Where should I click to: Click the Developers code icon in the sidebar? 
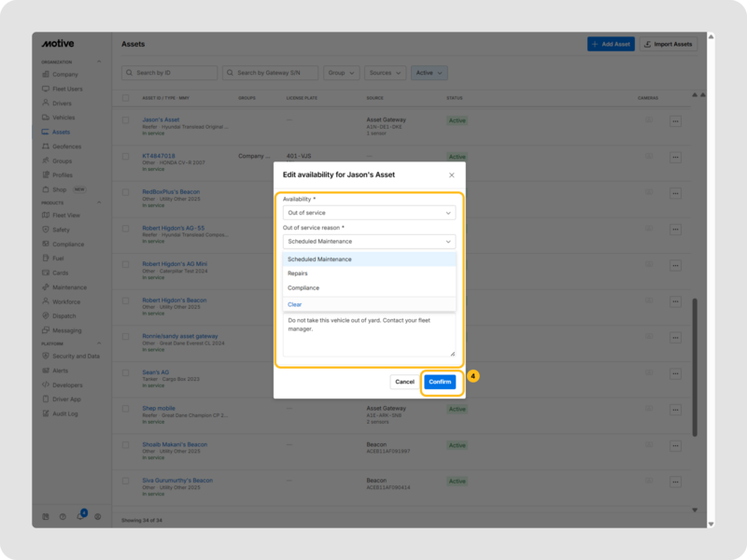pyautogui.click(x=45, y=385)
